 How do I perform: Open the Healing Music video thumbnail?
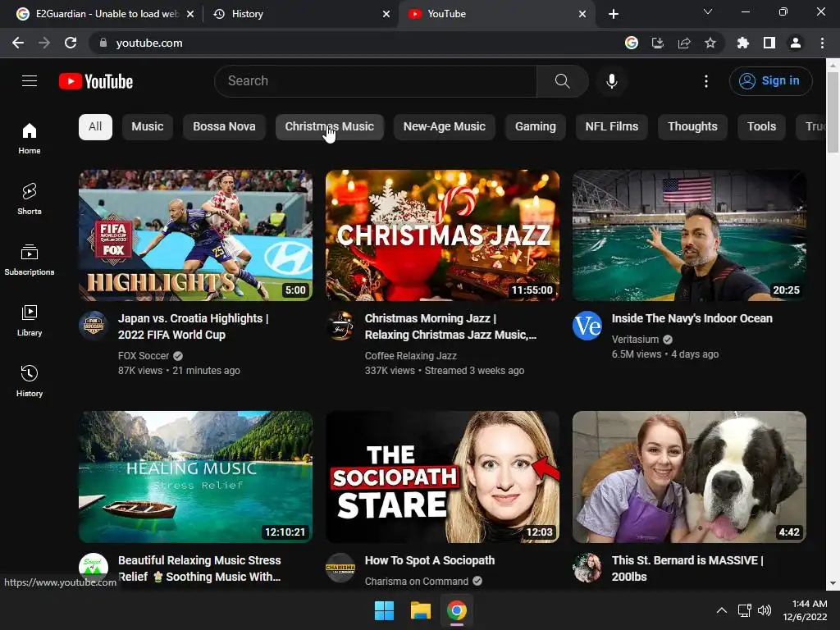pyautogui.click(x=195, y=477)
